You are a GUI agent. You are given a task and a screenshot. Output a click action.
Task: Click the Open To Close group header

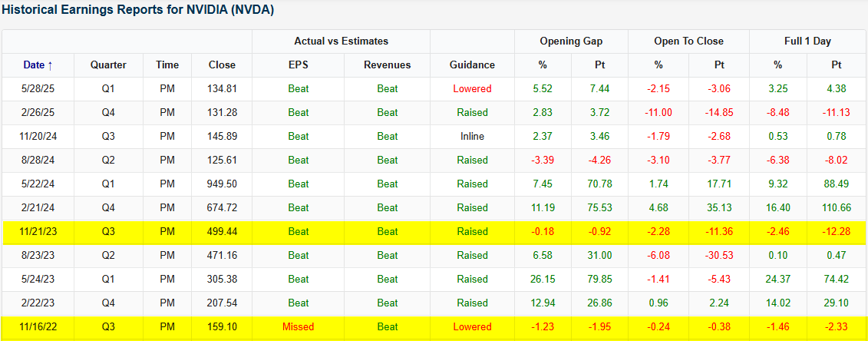[x=688, y=41]
